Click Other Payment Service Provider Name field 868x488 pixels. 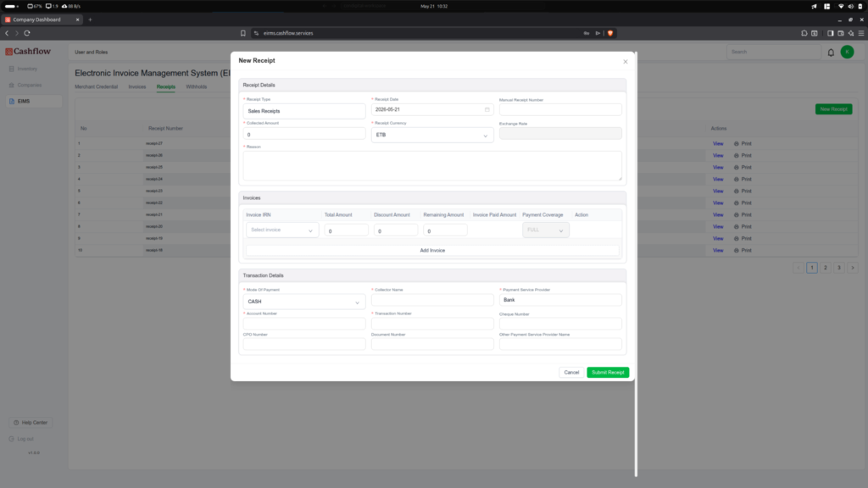[x=560, y=344]
